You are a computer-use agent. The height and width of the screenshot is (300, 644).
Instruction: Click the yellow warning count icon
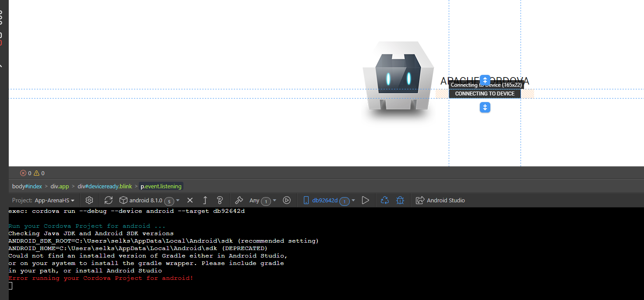(x=36, y=173)
